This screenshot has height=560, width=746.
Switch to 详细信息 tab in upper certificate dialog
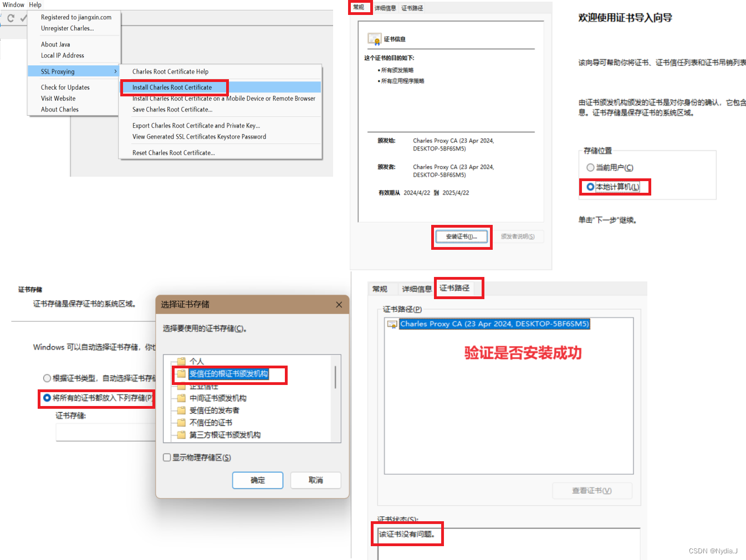pyautogui.click(x=385, y=8)
